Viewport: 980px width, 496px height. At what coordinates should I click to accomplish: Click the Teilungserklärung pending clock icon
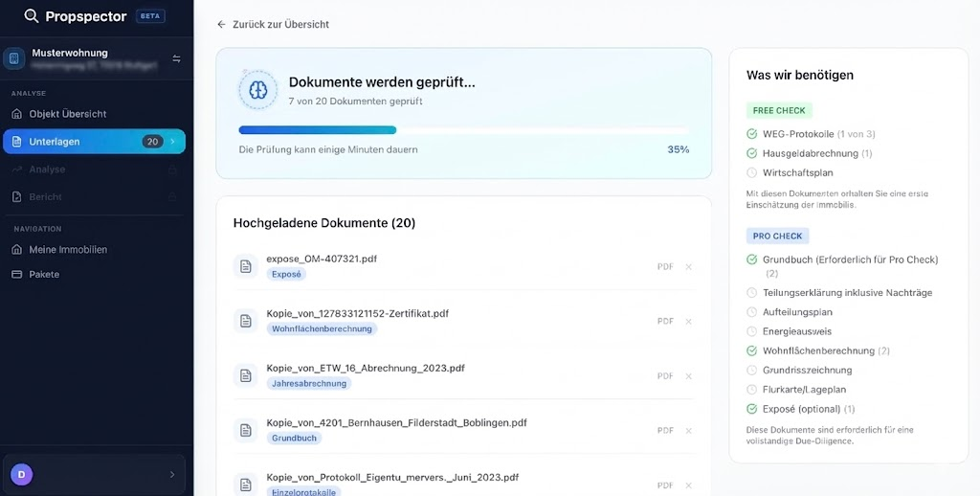coord(752,292)
